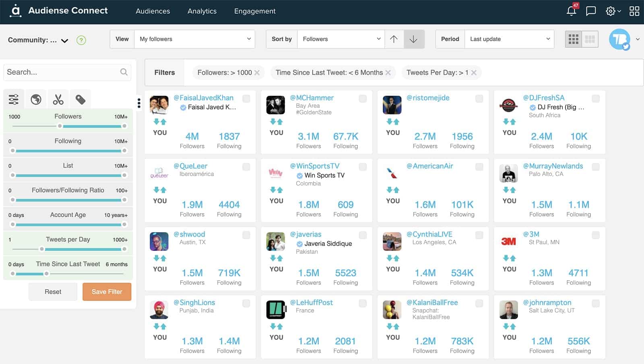The height and width of the screenshot is (364, 644).
Task: Open the Period dropdown set to Last update
Action: (x=509, y=39)
